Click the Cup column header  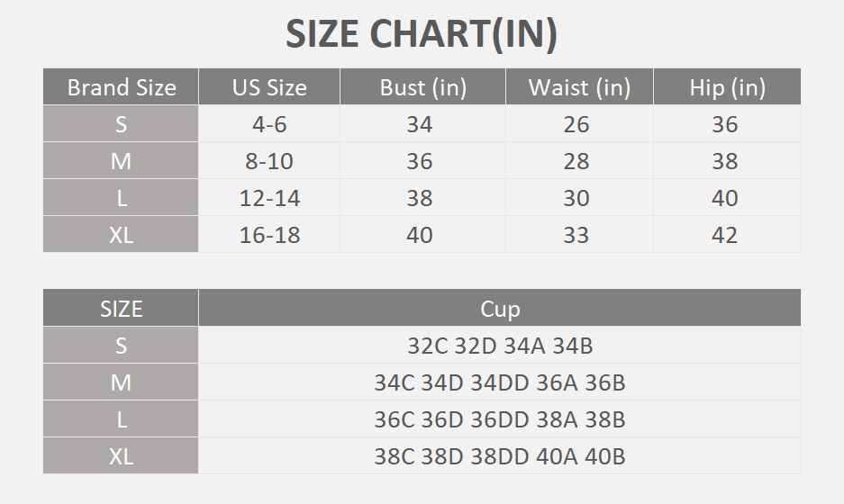500,309
